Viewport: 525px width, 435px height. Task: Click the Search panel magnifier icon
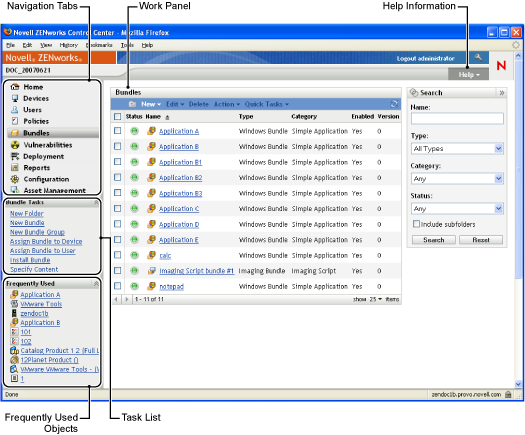tap(414, 92)
